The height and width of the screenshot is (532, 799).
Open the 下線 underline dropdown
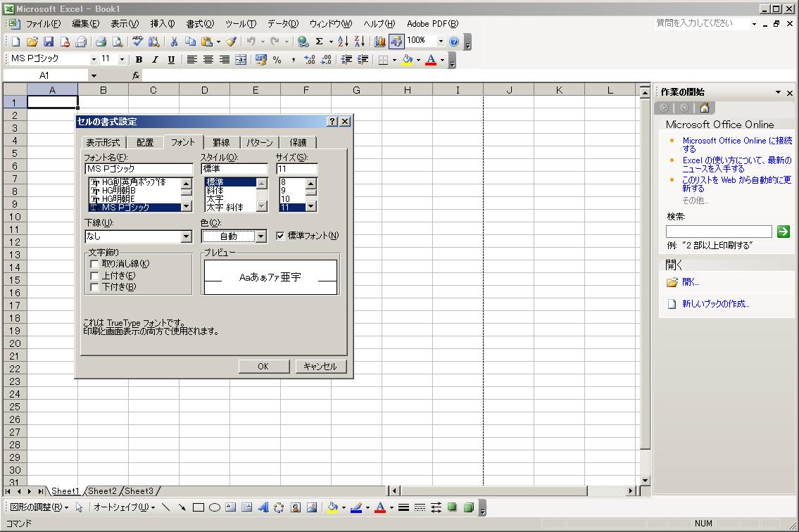187,237
